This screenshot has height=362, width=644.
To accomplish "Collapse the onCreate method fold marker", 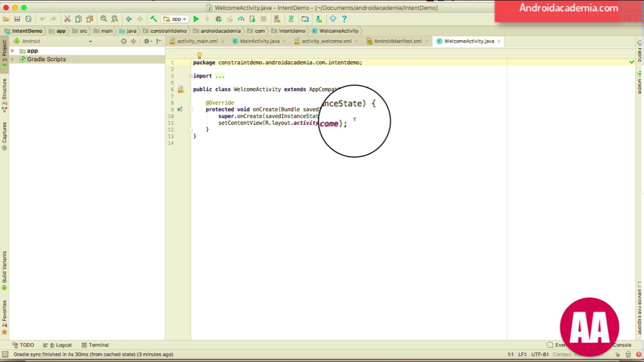I will point(191,110).
